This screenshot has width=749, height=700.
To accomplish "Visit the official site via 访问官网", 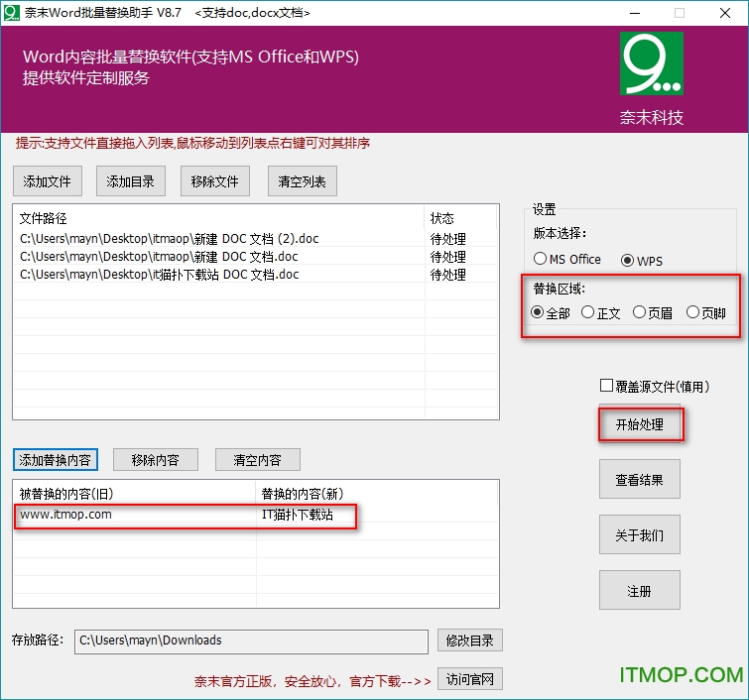I will click(x=470, y=679).
